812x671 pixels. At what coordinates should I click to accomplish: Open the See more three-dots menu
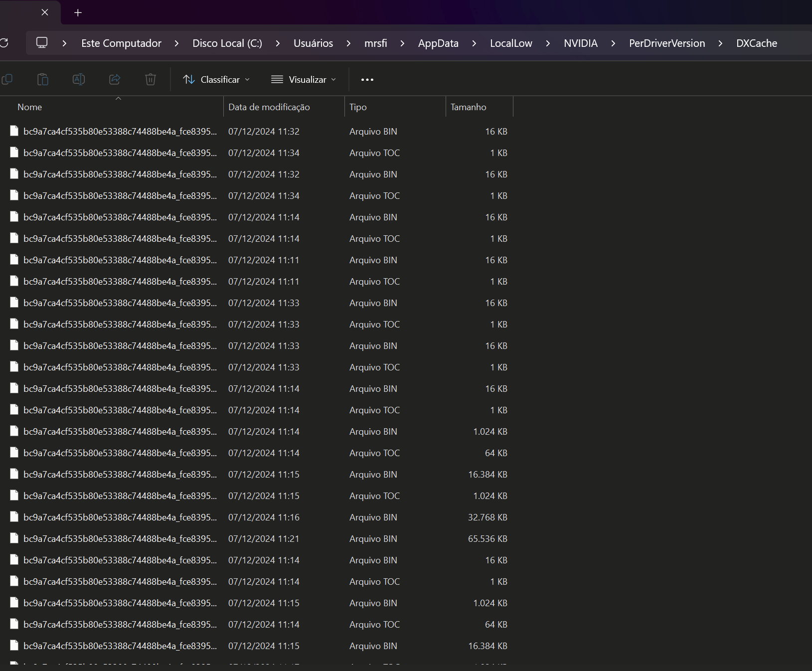click(x=367, y=79)
